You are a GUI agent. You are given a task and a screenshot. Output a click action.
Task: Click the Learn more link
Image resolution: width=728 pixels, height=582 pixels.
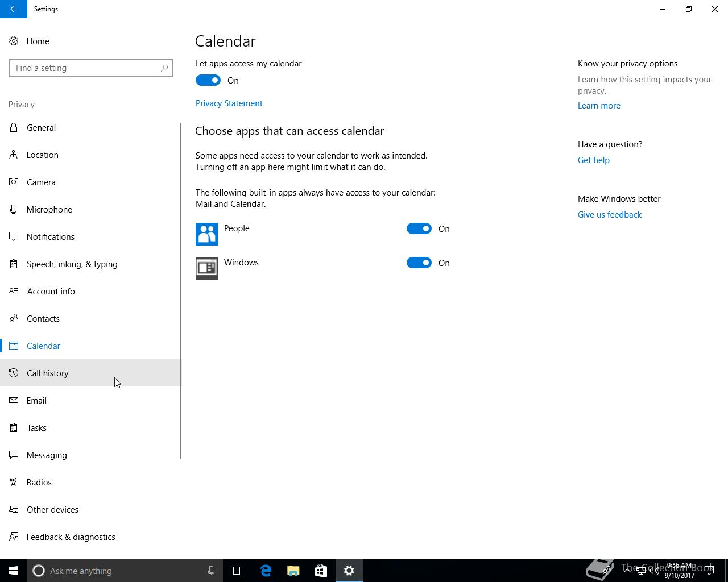(599, 106)
